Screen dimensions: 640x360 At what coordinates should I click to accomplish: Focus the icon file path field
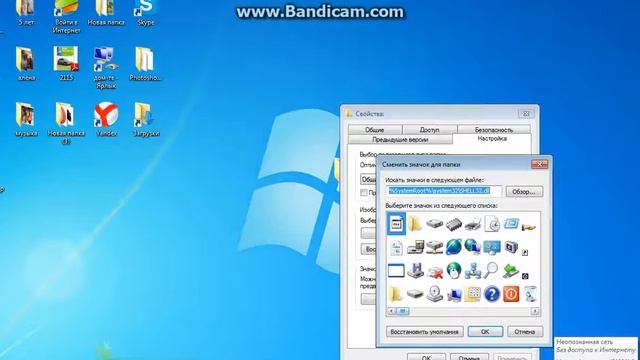click(x=444, y=191)
